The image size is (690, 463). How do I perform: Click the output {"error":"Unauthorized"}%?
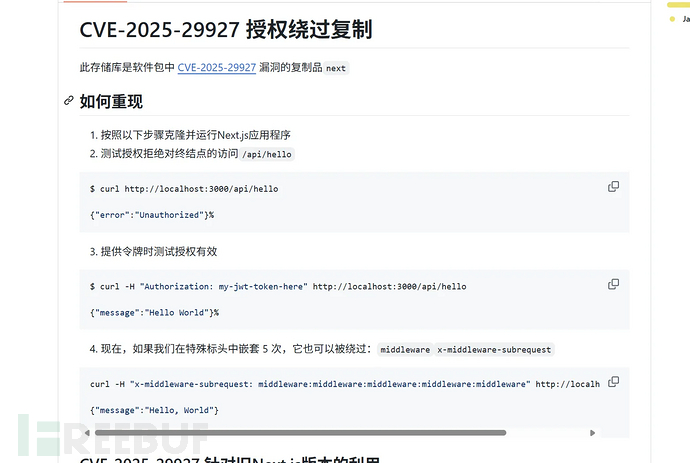click(x=152, y=215)
